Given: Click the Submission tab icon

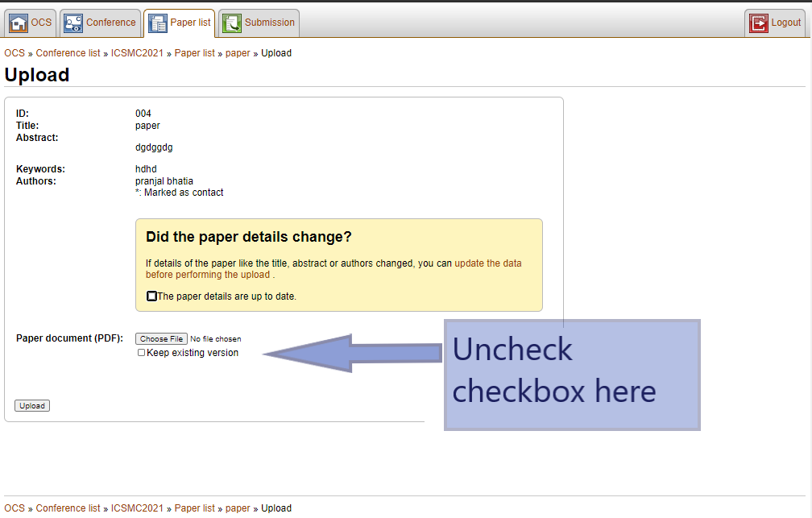Looking at the screenshot, I should pyautogui.click(x=232, y=23).
